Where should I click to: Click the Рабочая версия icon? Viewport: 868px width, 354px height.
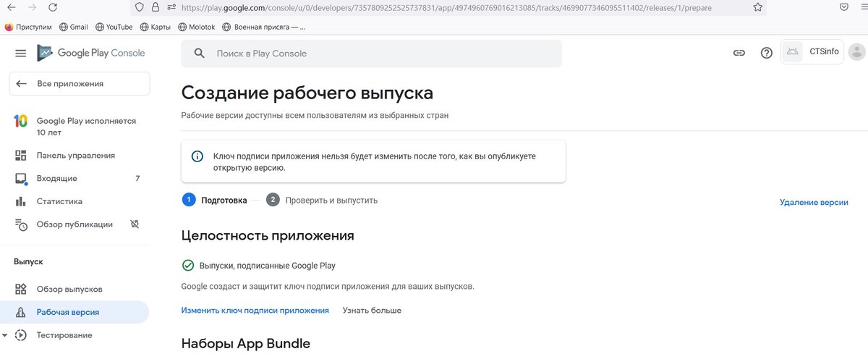(21, 312)
